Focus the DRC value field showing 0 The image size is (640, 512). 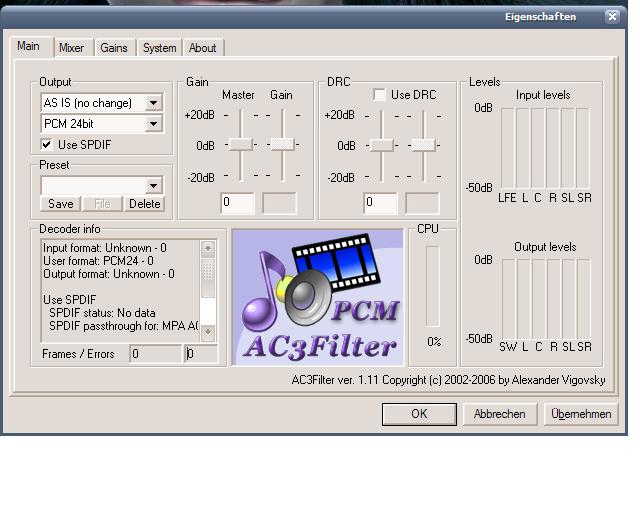click(380, 203)
